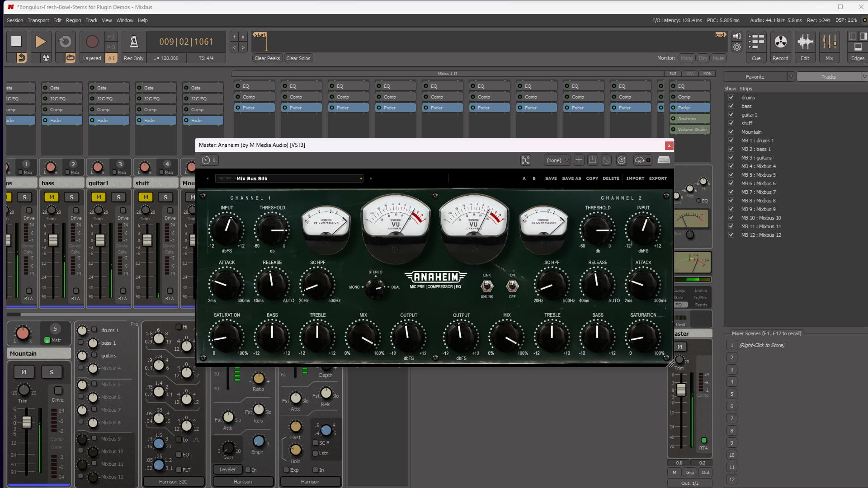Image resolution: width=868 pixels, height=488 pixels.
Task: Open the Track menu
Action: (x=91, y=20)
